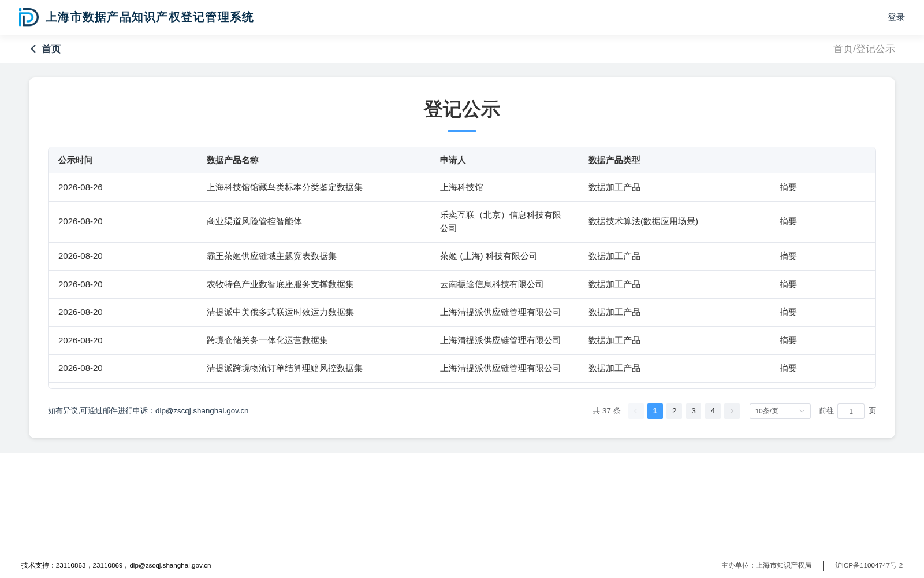Click the appeal email dip@zscqj.shanghai.gov.cn under table

tap(202, 411)
